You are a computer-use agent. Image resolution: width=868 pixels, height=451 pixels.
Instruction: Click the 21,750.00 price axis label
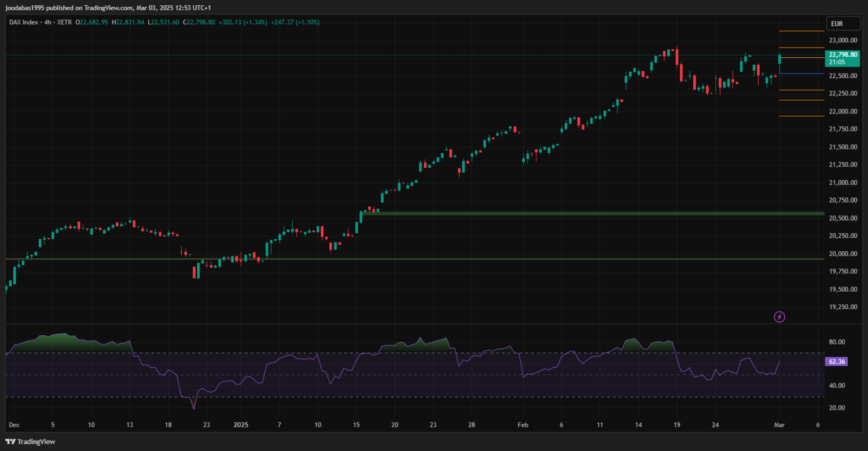(843, 129)
